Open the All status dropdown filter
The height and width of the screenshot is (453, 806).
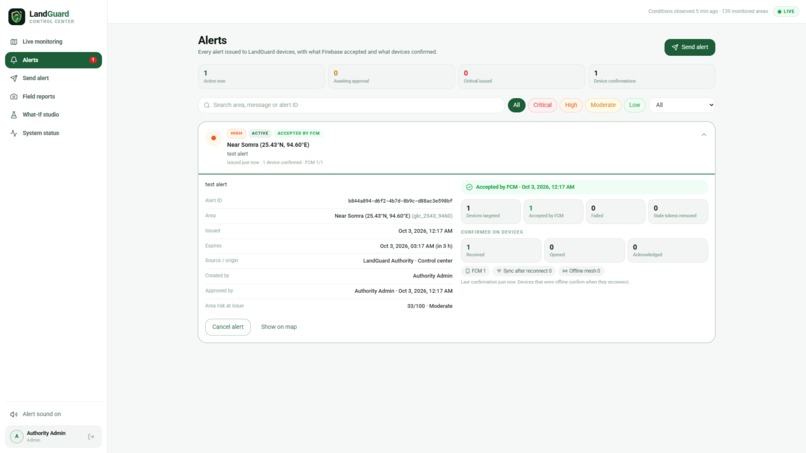click(x=682, y=105)
